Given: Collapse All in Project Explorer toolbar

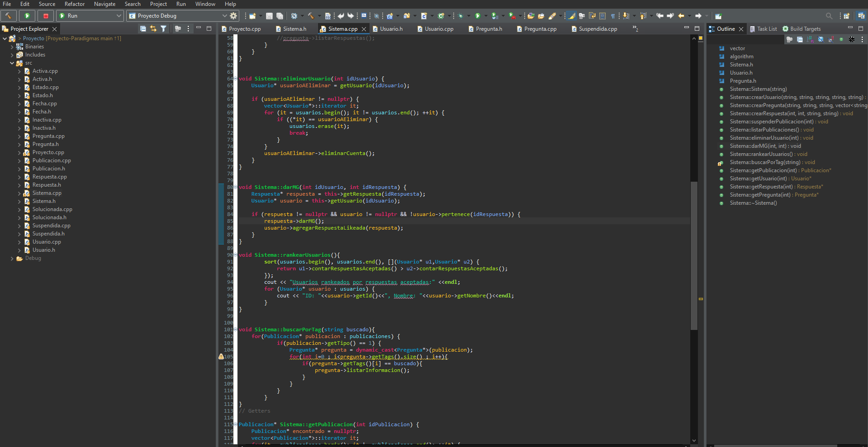Looking at the screenshot, I should click(143, 28).
